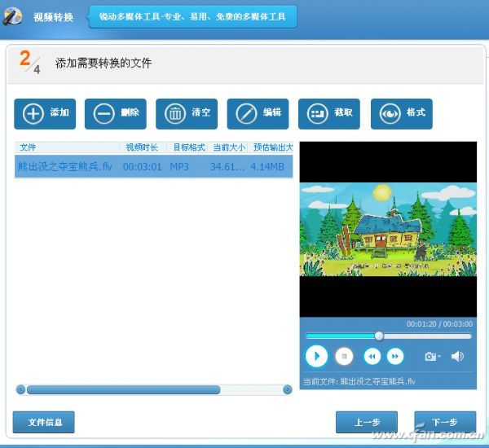This screenshot has height=448, width=489.
Task: Play the preview video
Action: click(x=316, y=356)
